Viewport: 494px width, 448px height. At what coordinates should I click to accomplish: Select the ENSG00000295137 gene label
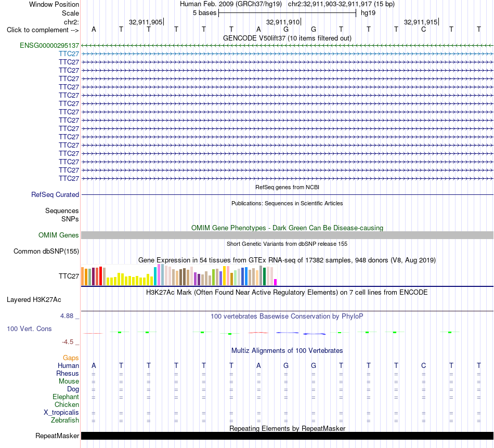pyautogui.click(x=49, y=45)
